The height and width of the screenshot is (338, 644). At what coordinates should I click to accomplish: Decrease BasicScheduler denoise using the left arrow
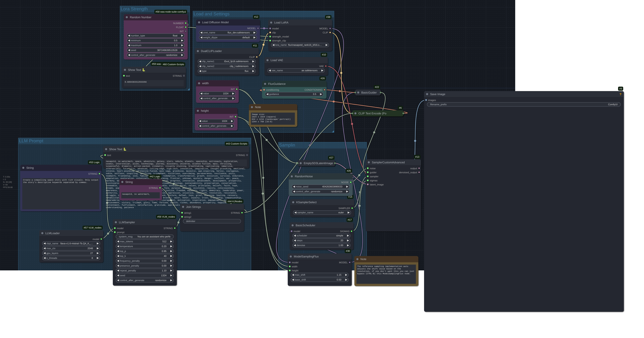(x=295, y=245)
